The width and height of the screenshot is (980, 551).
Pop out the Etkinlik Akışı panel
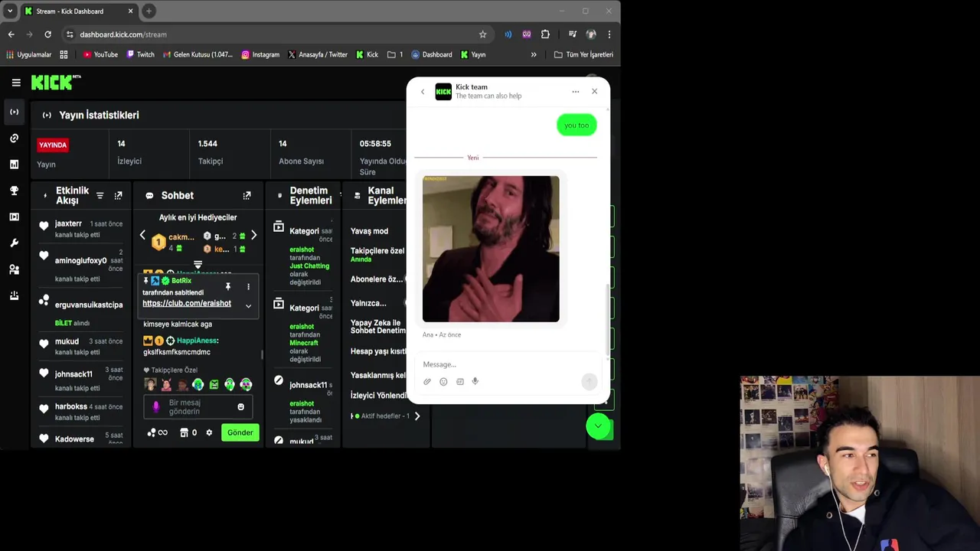(x=118, y=196)
